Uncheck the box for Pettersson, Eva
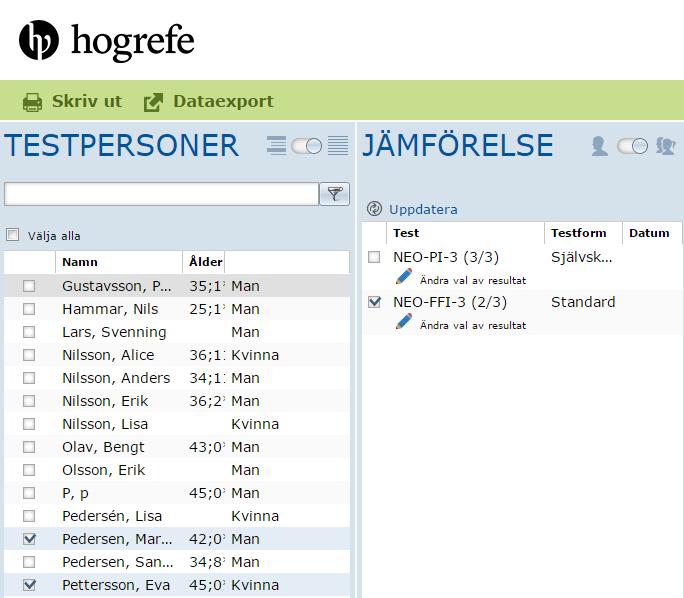684x598 pixels. pos(29,585)
